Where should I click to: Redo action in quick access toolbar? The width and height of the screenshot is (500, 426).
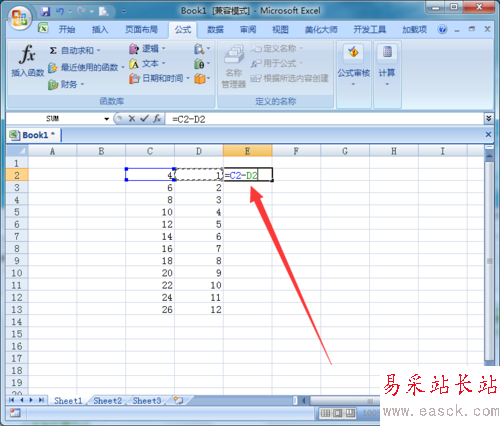(x=81, y=12)
